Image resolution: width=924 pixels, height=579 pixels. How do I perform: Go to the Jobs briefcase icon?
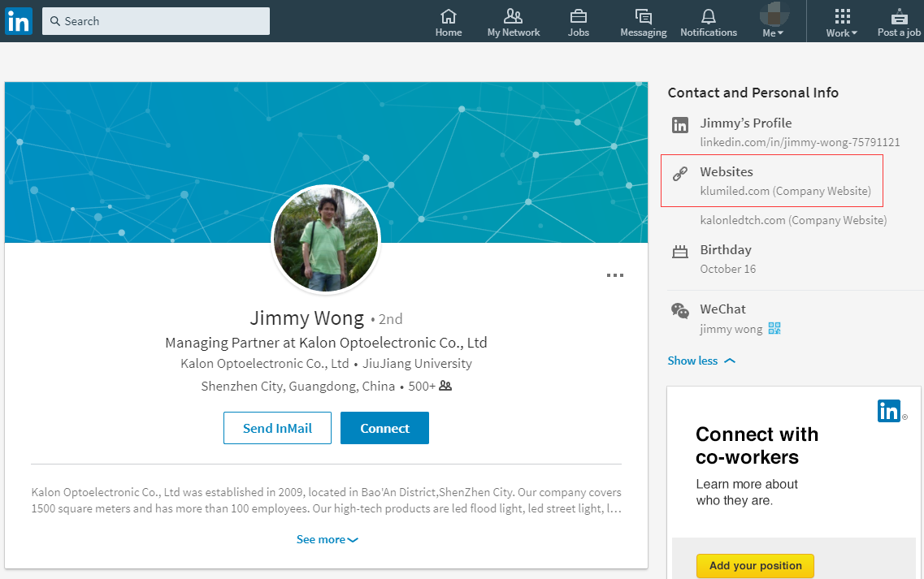coord(578,16)
